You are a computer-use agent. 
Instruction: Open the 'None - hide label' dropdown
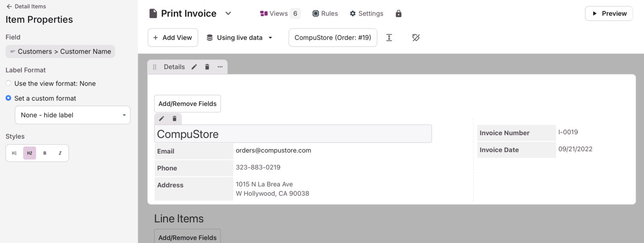pos(73,115)
